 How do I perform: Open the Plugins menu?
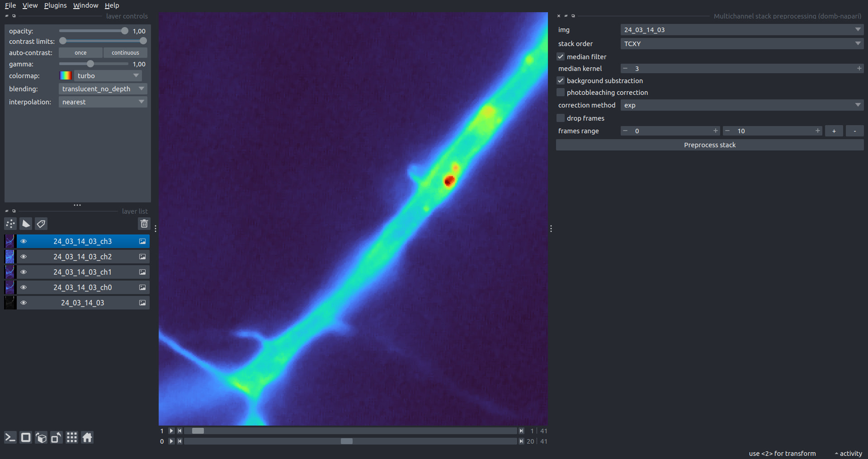tap(55, 5)
